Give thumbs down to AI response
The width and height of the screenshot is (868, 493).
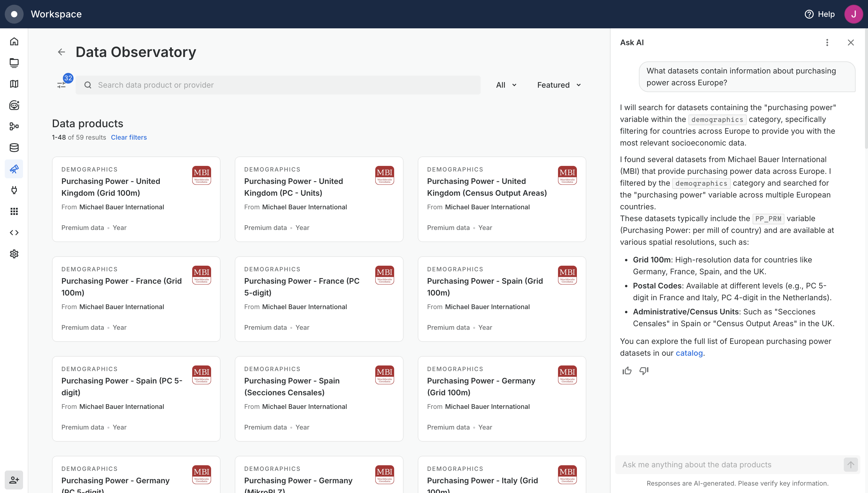[644, 371]
